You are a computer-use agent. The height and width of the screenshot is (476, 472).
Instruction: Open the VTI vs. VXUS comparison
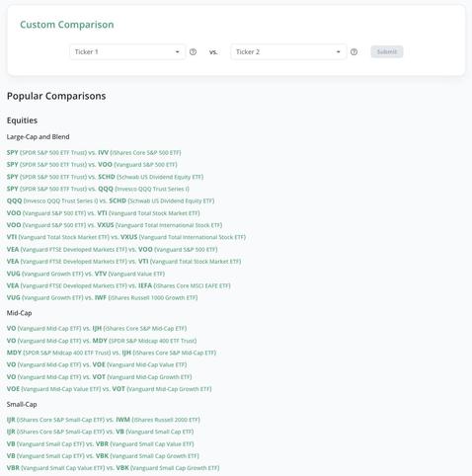point(126,237)
